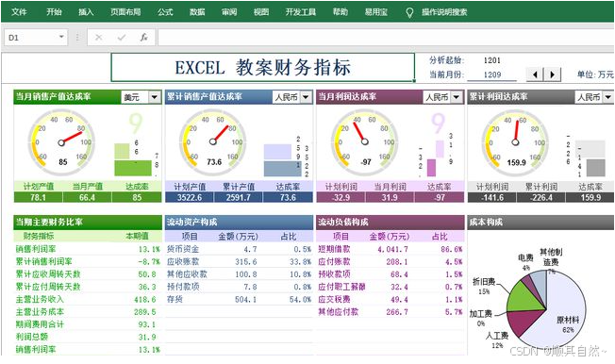The image size is (615, 364).
Task: Click the 流动负债构成 section header
Action: point(391,223)
